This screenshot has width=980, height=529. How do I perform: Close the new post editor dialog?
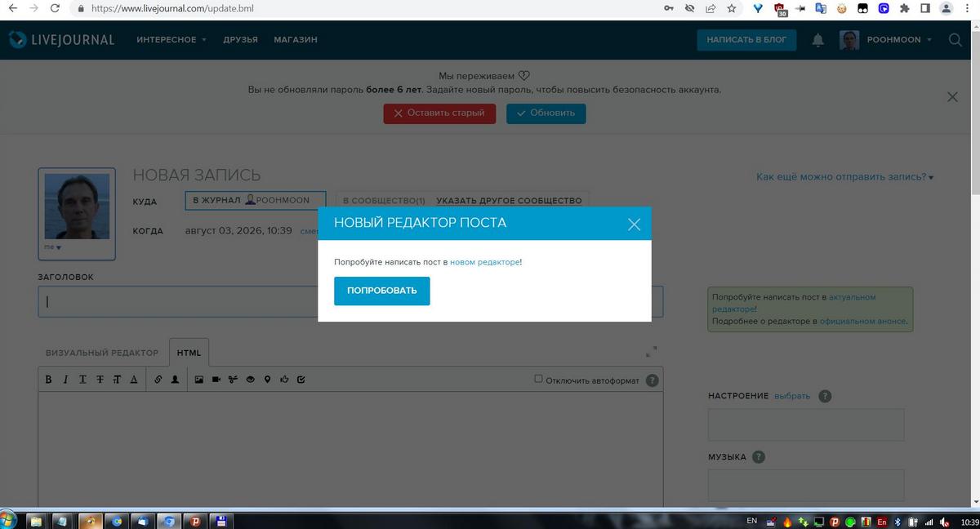[x=634, y=224]
